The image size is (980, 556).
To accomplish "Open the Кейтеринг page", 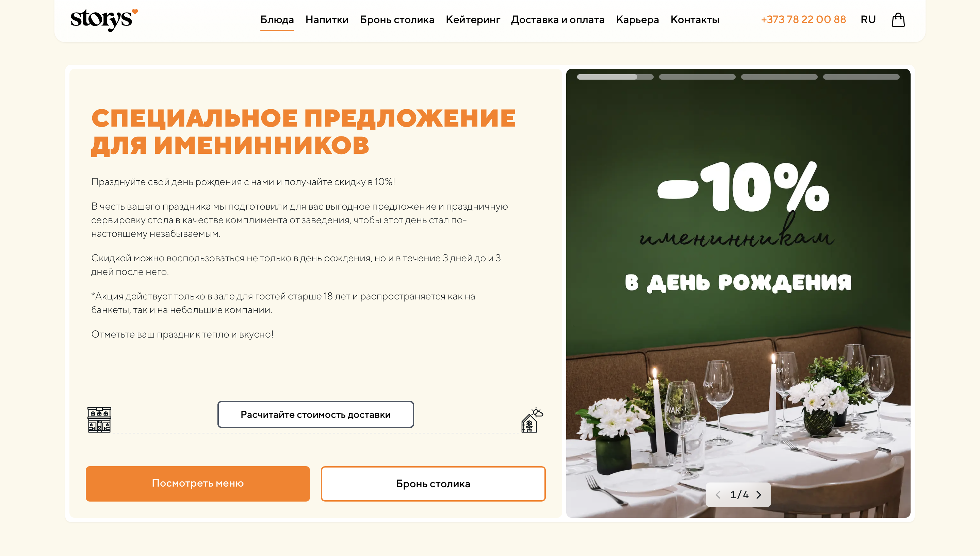I will [473, 19].
